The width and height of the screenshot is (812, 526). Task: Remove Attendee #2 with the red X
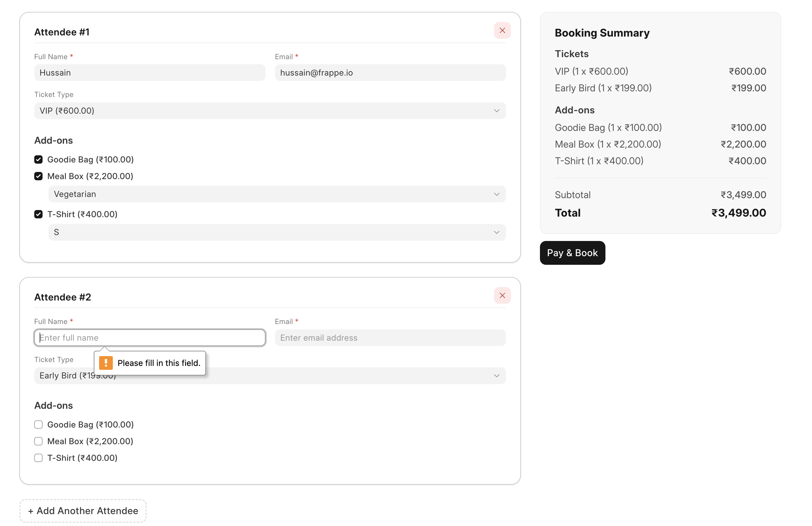tap(502, 295)
